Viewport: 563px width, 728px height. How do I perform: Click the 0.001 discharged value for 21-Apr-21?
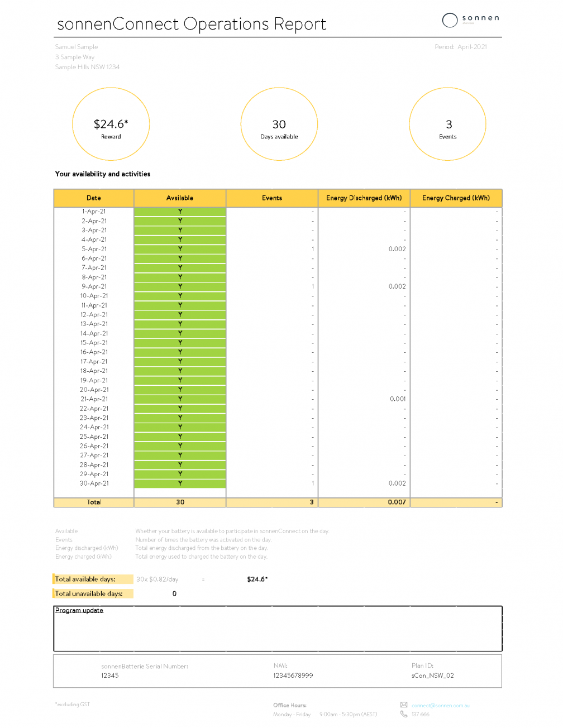tap(398, 399)
